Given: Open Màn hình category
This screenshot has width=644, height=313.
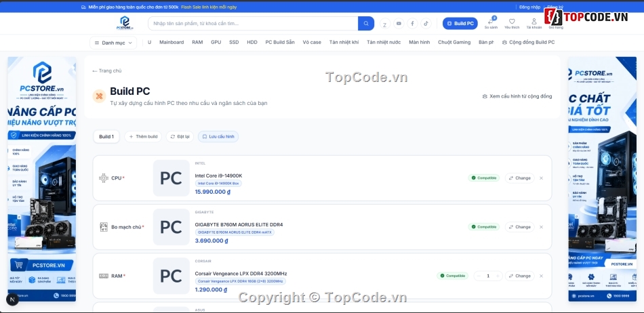Looking at the screenshot, I should 420,42.
